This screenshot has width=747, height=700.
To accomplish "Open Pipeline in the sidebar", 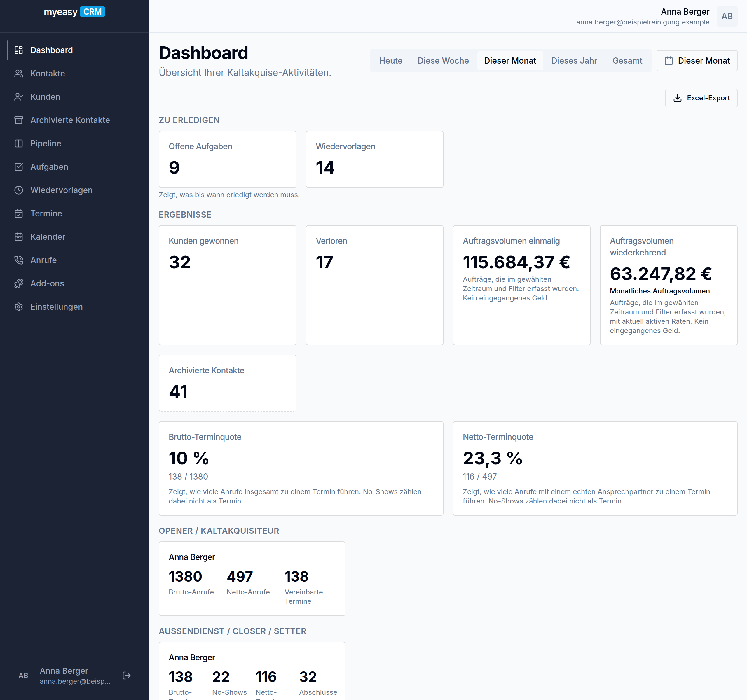I will (x=74, y=143).
